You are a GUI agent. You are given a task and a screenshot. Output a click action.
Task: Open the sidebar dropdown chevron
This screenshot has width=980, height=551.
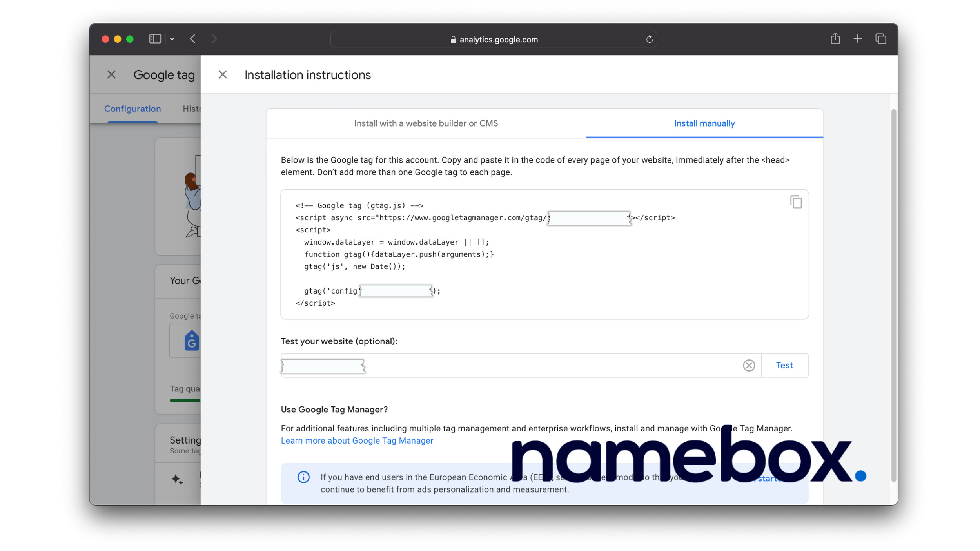172,39
